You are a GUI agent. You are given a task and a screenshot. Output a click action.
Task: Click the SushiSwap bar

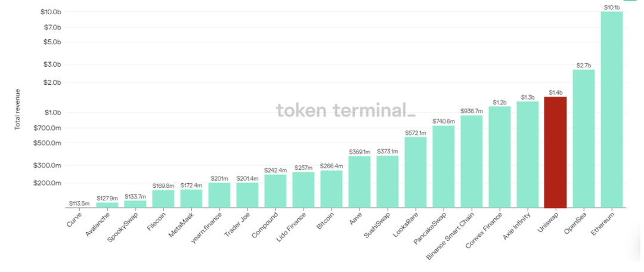tap(388, 181)
